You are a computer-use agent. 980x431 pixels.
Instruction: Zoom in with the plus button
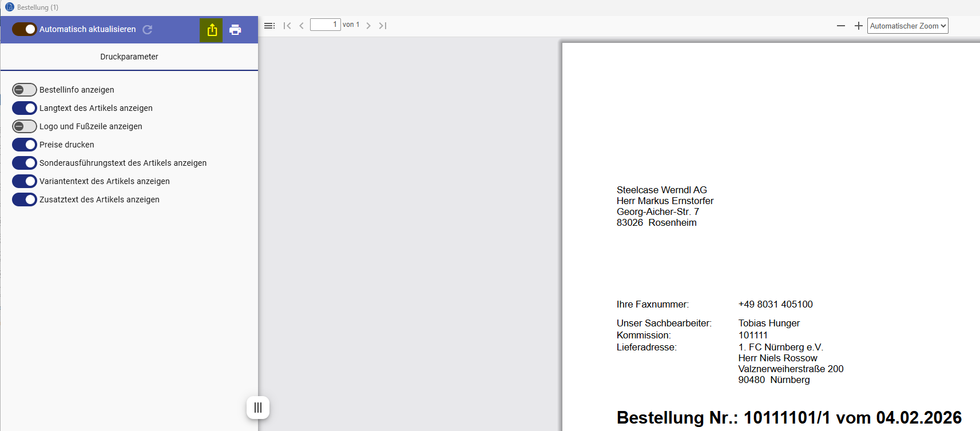tap(858, 26)
